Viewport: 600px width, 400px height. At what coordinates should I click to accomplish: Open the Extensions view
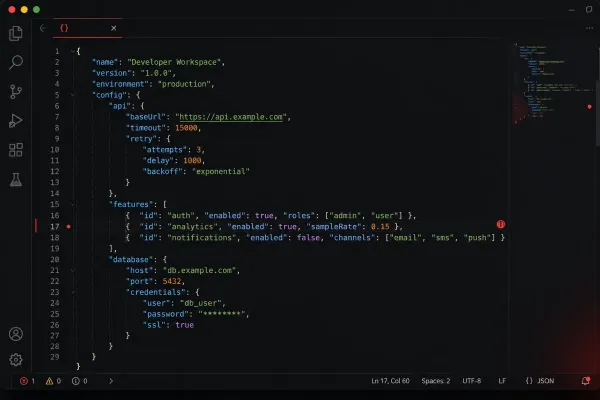point(16,150)
